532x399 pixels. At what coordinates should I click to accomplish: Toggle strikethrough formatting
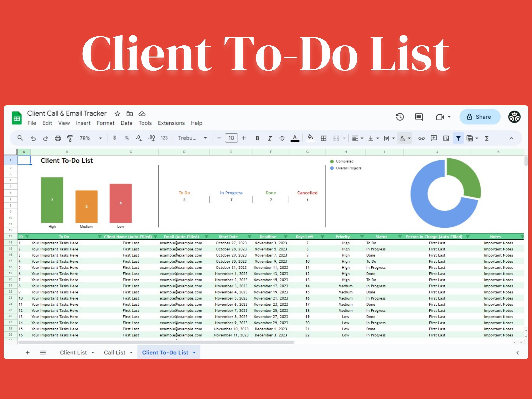(282, 138)
